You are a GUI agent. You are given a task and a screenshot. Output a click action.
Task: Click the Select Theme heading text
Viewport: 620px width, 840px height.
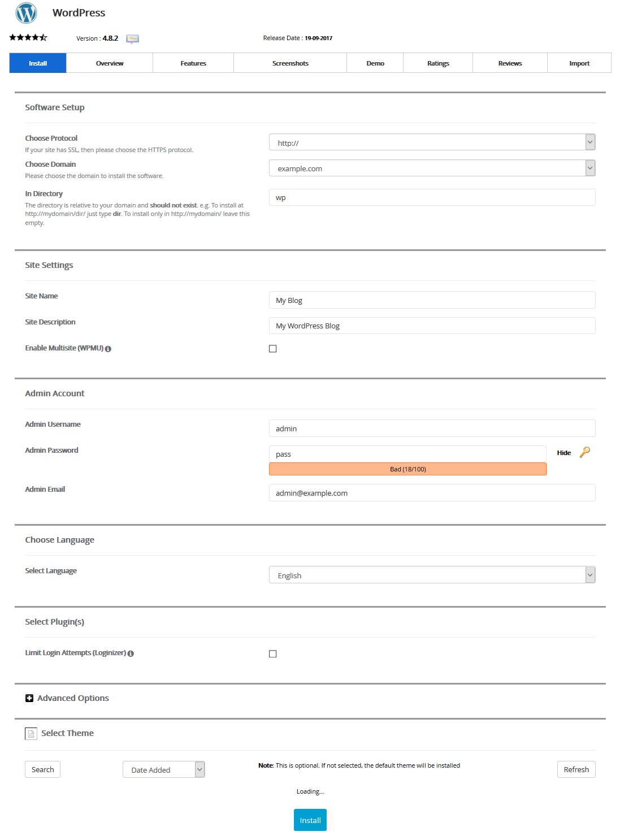click(x=67, y=733)
